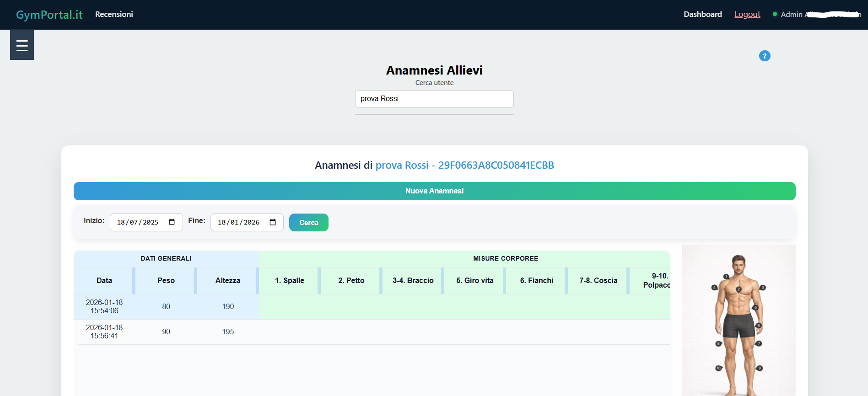Viewport: 868px width, 396px height.
Task: Click the Peso column header
Action: coord(166,280)
